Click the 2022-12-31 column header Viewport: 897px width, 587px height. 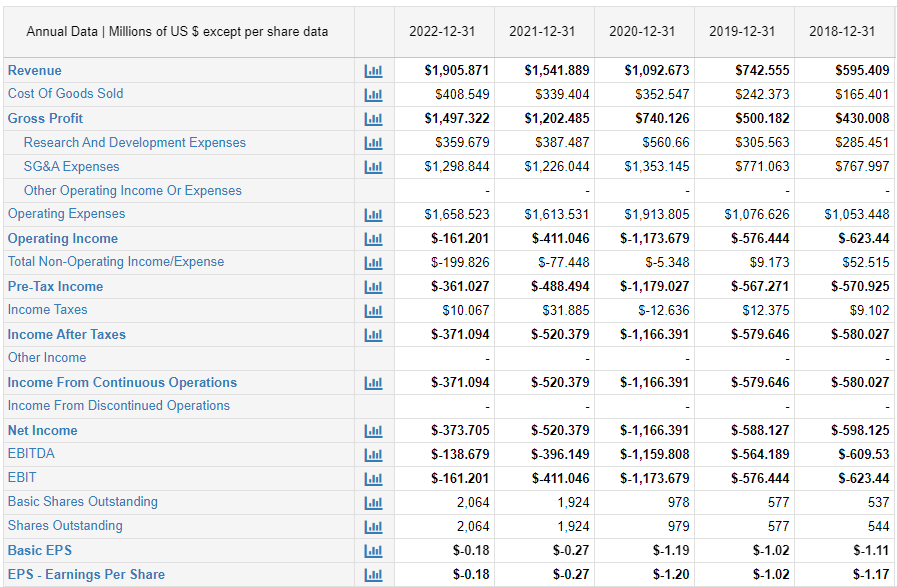click(x=442, y=31)
